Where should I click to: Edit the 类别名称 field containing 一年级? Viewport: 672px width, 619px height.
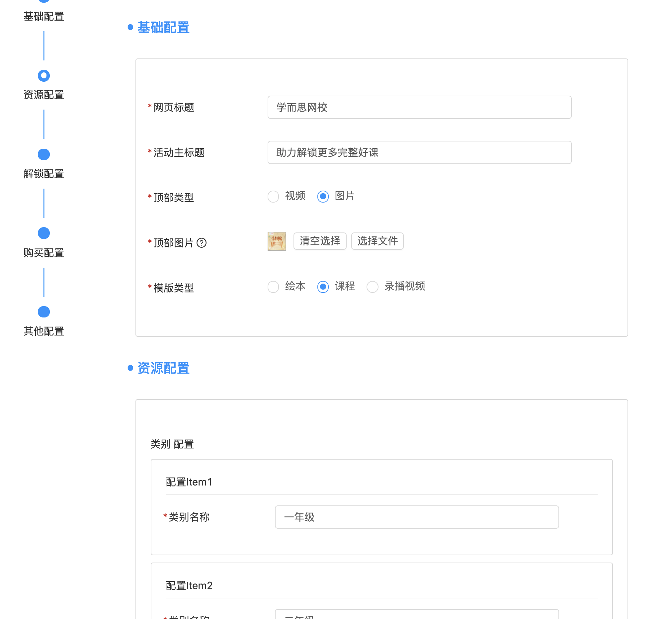click(x=417, y=517)
